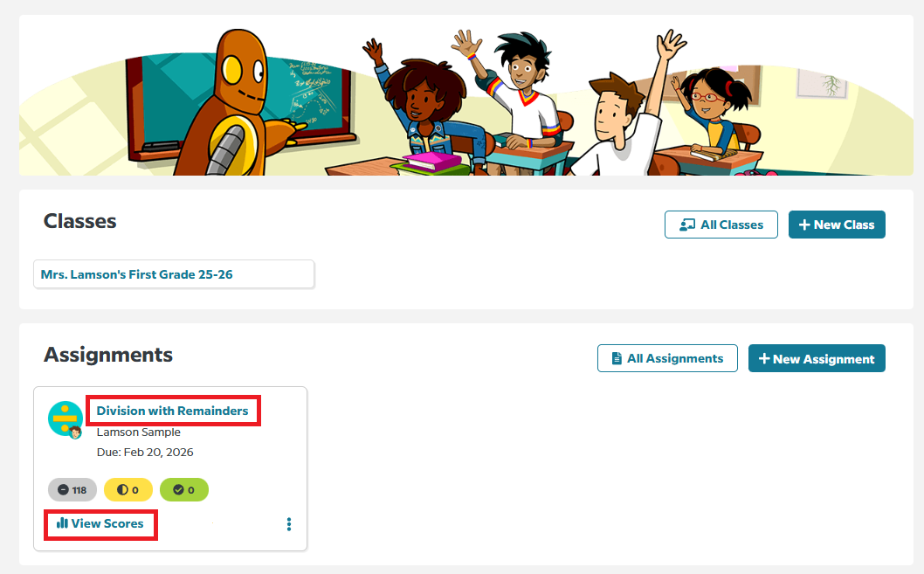The height and width of the screenshot is (574, 924).
Task: Click the document icon in the All Assignments button
Action: coord(617,358)
